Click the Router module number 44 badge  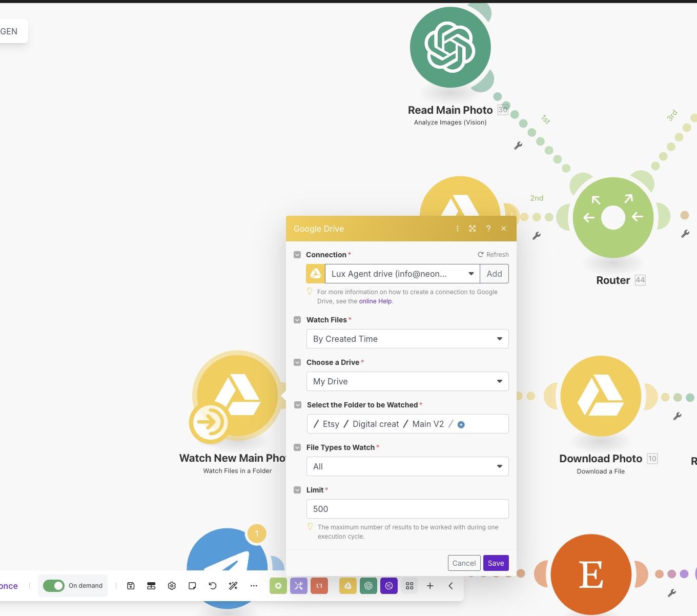click(x=640, y=280)
